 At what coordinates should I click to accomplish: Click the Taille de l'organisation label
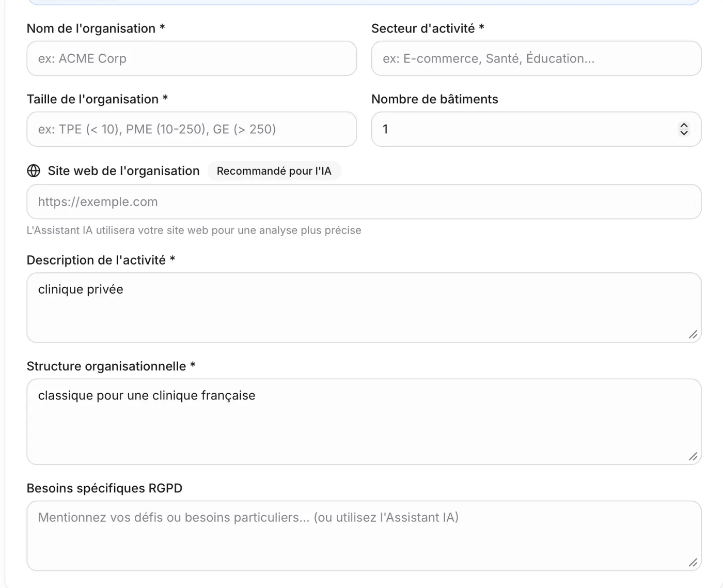point(97,99)
